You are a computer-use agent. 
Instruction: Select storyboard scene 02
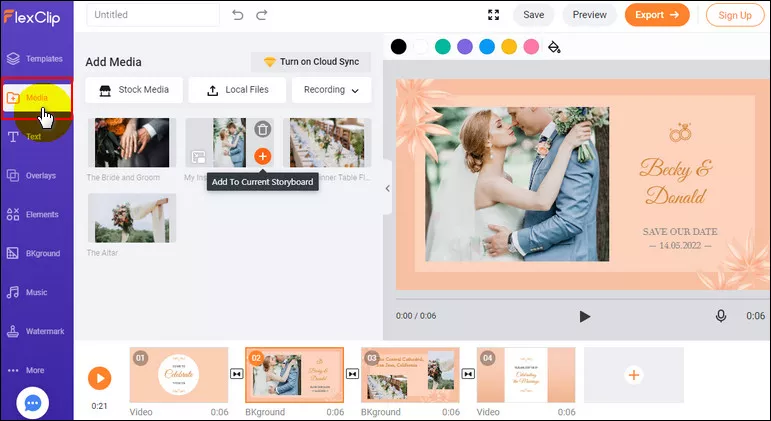coord(295,375)
